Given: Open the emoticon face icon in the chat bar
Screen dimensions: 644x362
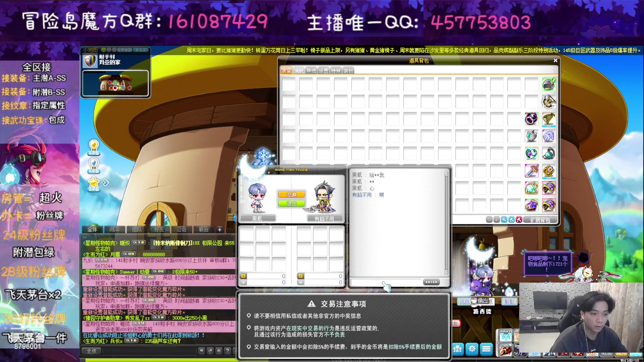Looking at the screenshot, I should click(219, 351).
